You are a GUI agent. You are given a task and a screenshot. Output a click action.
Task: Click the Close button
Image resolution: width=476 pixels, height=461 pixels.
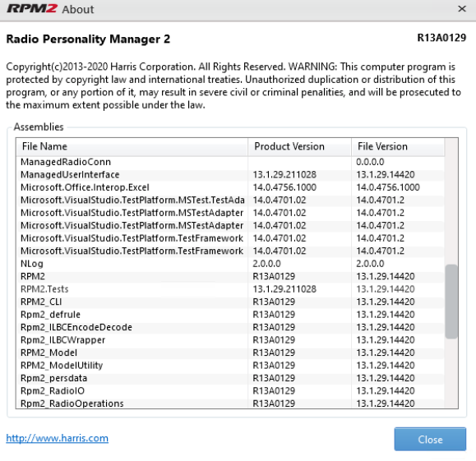tap(430, 439)
